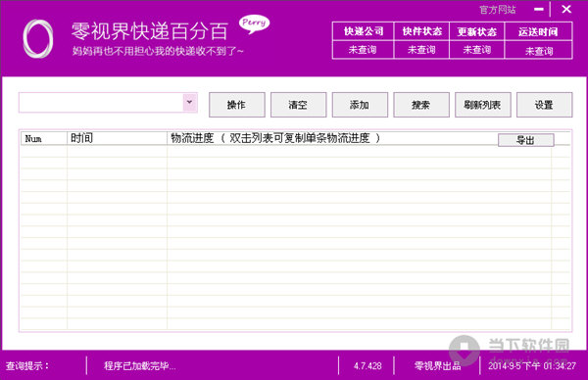Image resolution: width=588 pixels, height=380 pixels.
Task: Click the 零视界快递百分百 title
Action: (150, 31)
